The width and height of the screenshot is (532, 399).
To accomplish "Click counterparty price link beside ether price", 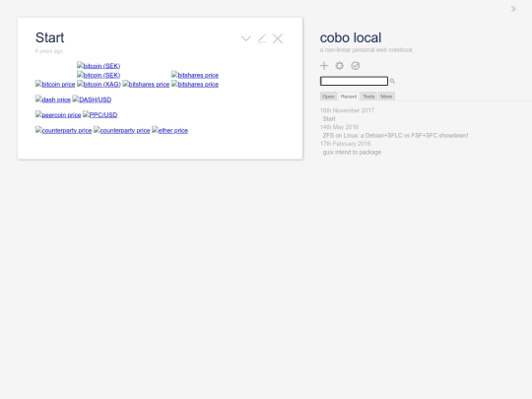I will pos(122,130).
